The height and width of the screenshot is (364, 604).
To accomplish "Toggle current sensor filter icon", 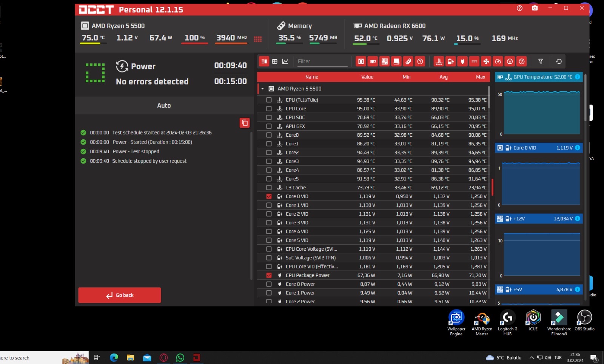I will point(475,62).
